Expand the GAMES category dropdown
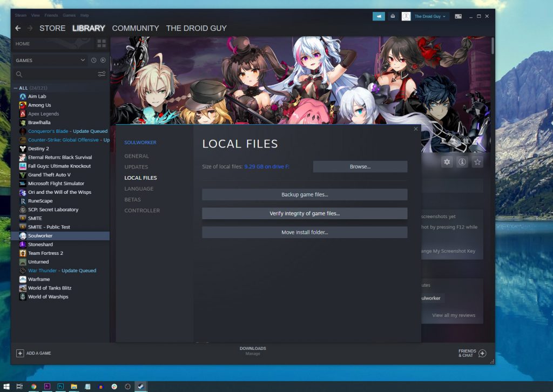 click(83, 60)
